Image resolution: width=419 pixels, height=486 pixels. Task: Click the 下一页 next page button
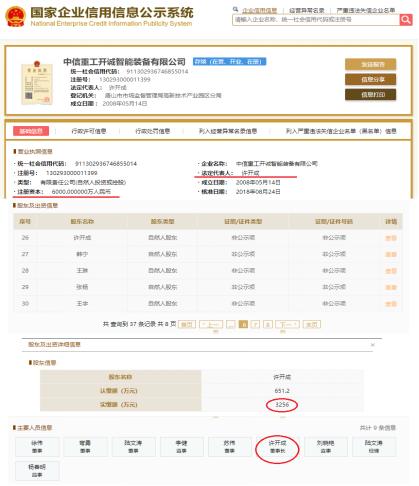coord(287,324)
